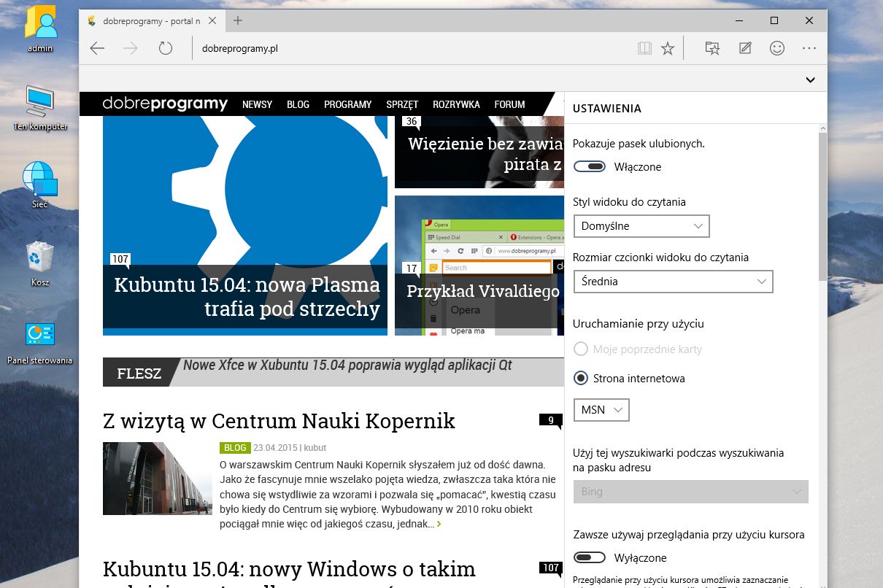The image size is (883, 588).
Task: Open the reading view book icon
Action: coord(644,48)
